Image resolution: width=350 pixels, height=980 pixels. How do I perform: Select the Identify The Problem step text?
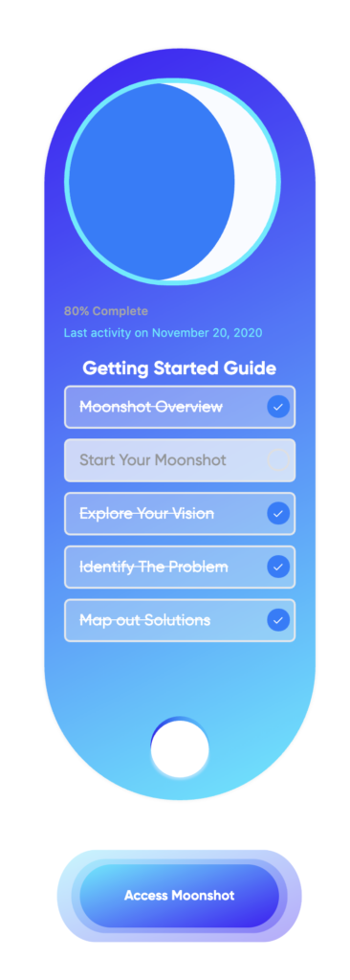point(154,567)
